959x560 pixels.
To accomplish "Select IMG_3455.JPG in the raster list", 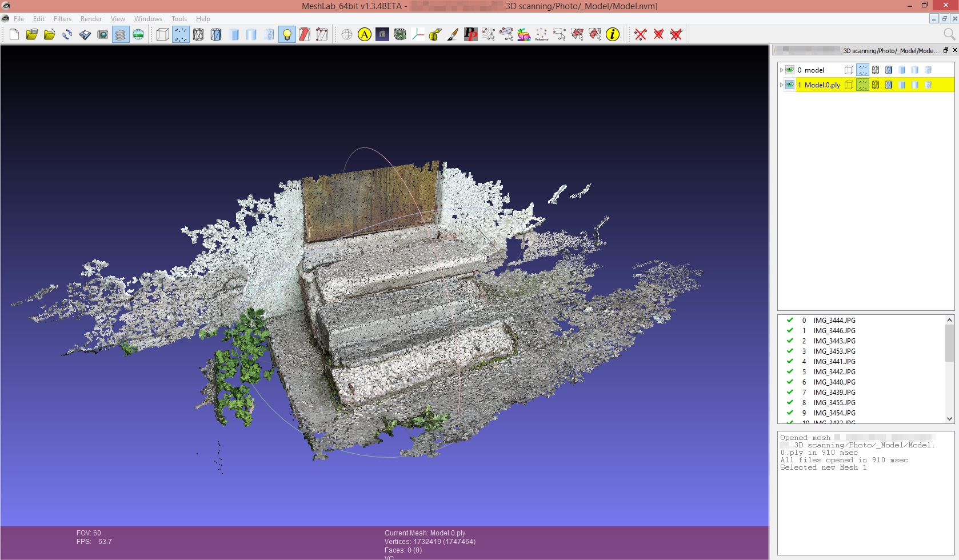I will (834, 403).
